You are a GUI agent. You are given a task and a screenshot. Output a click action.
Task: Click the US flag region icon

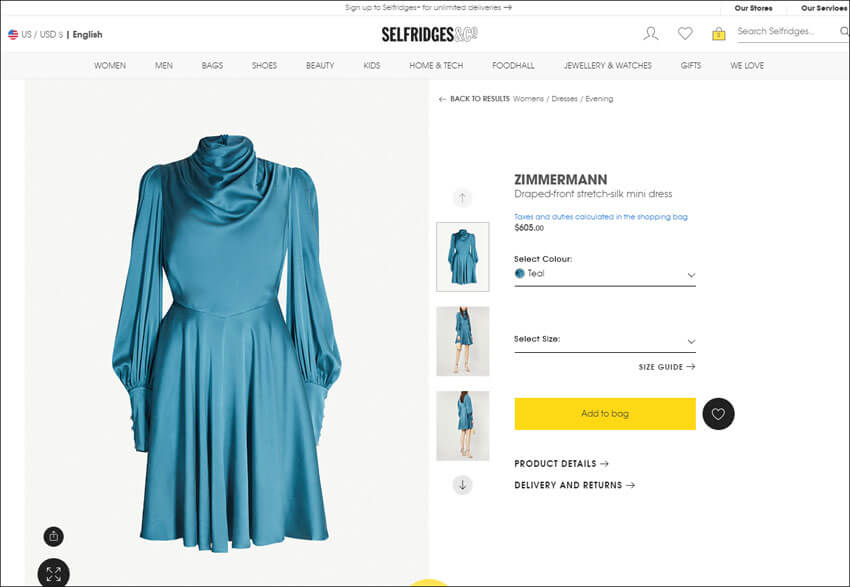coord(13,35)
